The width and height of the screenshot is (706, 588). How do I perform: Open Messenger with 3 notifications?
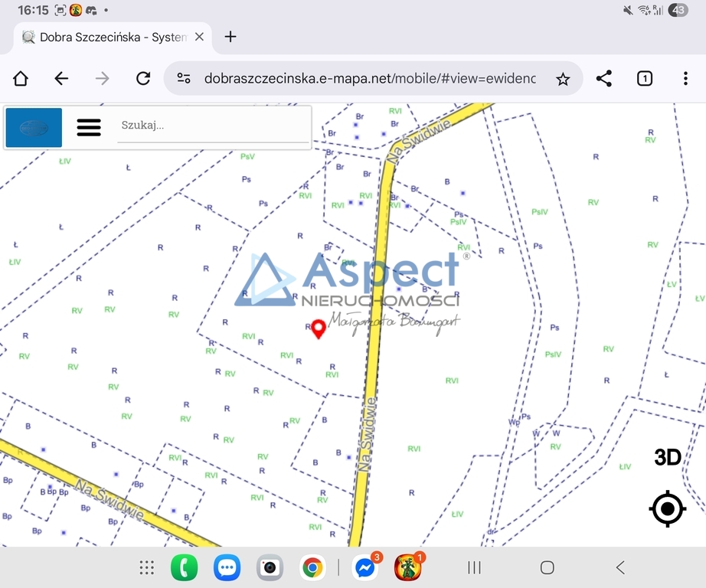point(366,567)
